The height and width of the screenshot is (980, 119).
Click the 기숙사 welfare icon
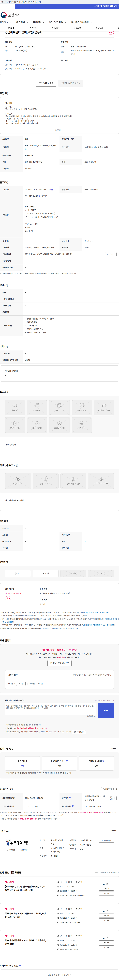pyautogui.click(x=37, y=407)
